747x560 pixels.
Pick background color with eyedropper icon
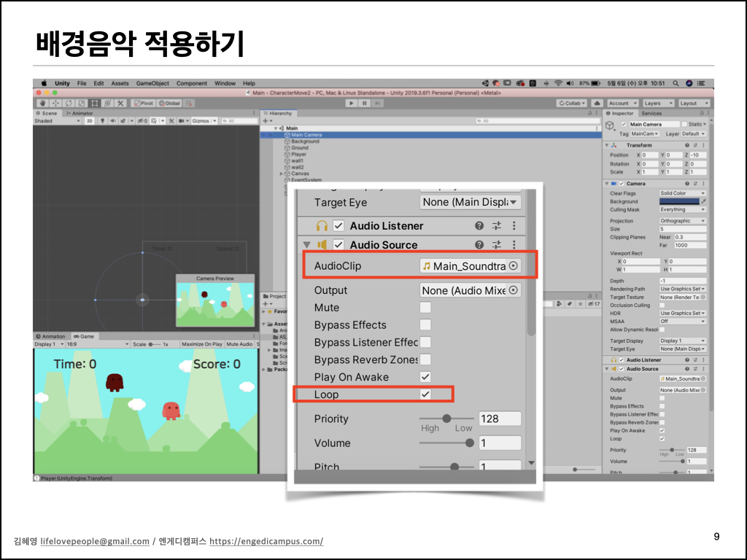point(704,201)
